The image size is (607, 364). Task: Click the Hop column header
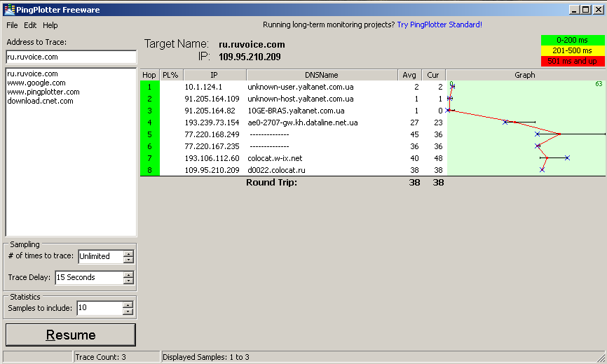(x=149, y=75)
